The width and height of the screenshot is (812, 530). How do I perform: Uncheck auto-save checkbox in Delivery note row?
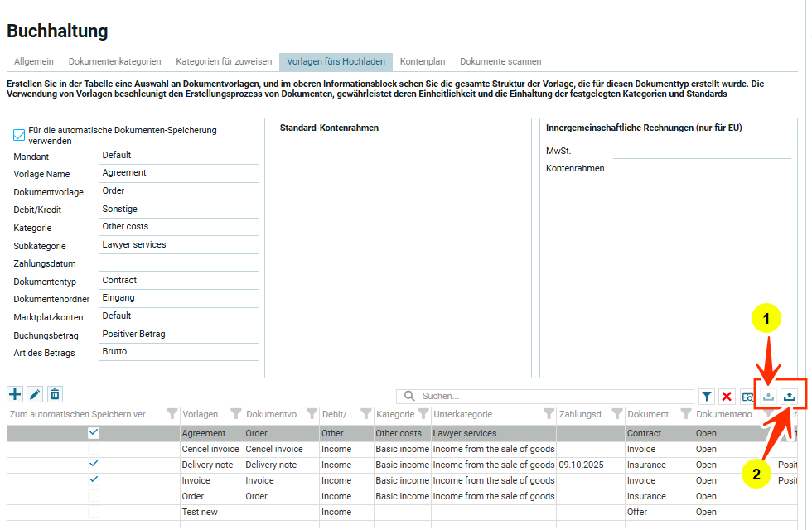[94, 465]
